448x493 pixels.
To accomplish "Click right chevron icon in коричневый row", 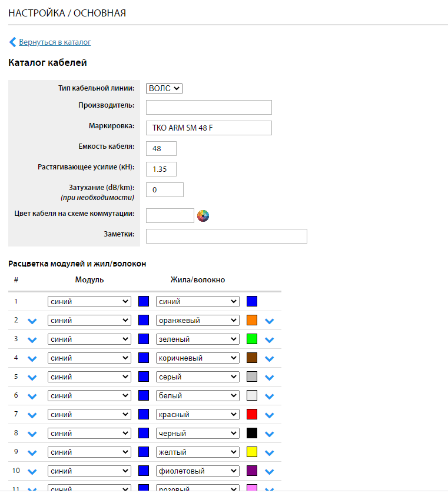I will pyautogui.click(x=269, y=359).
